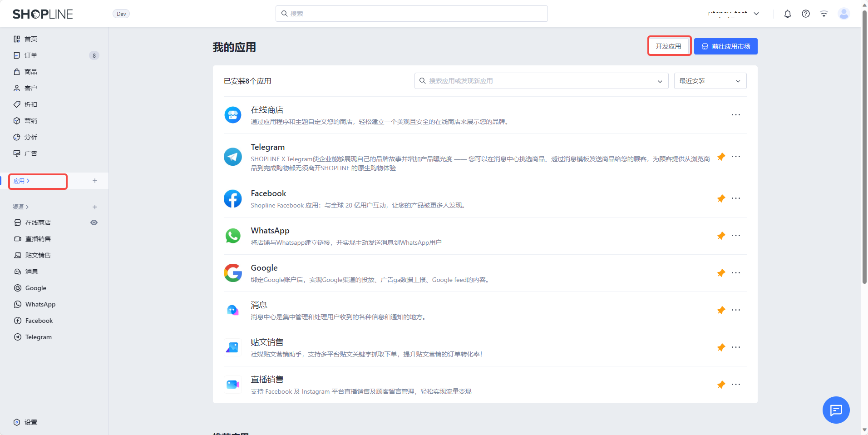Open the 在线商店 app icon
The image size is (868, 435).
233,115
